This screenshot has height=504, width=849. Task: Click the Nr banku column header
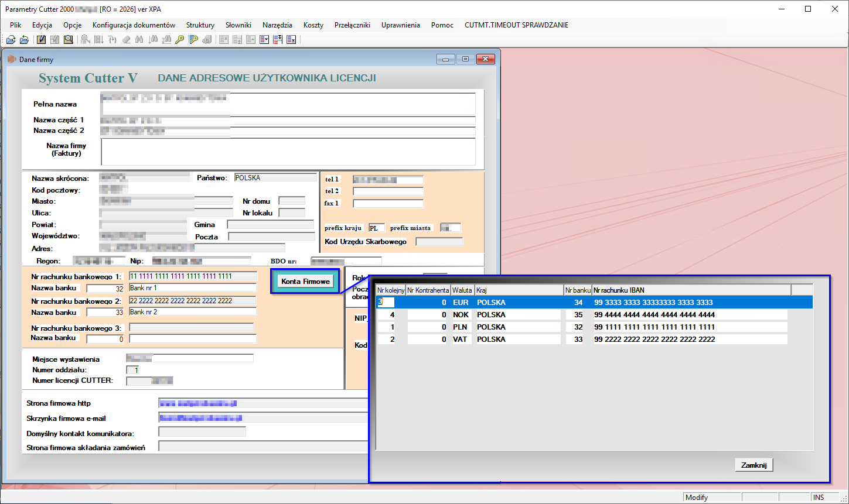[578, 290]
